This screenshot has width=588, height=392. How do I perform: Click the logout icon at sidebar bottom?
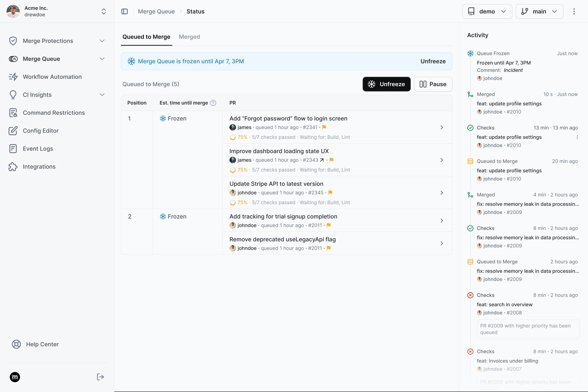(100, 377)
